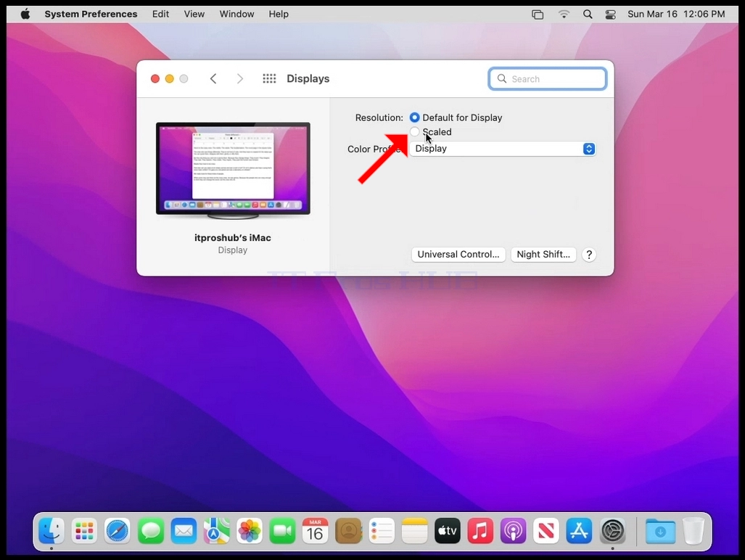745x560 pixels.
Task: Open Night Shift settings
Action: pos(543,255)
